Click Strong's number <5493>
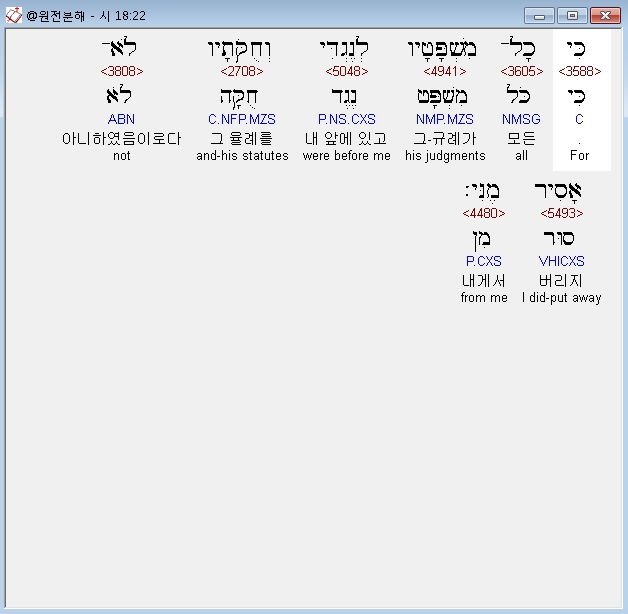Screen dimensions: 628x614 tap(562, 213)
